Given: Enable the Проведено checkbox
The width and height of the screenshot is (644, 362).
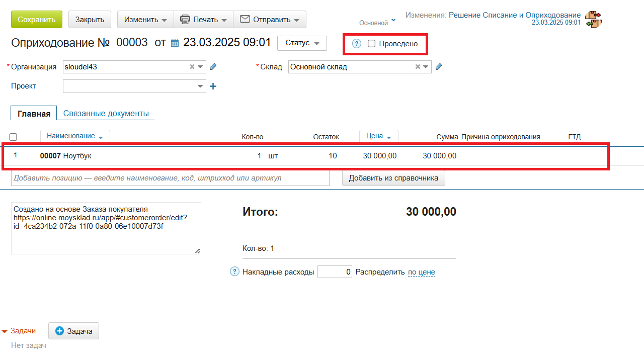Looking at the screenshot, I should point(371,44).
